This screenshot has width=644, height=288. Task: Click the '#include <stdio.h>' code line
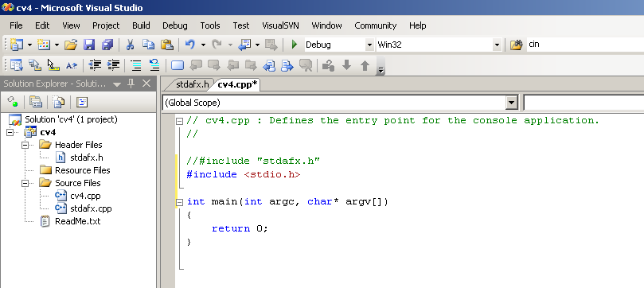click(x=243, y=174)
